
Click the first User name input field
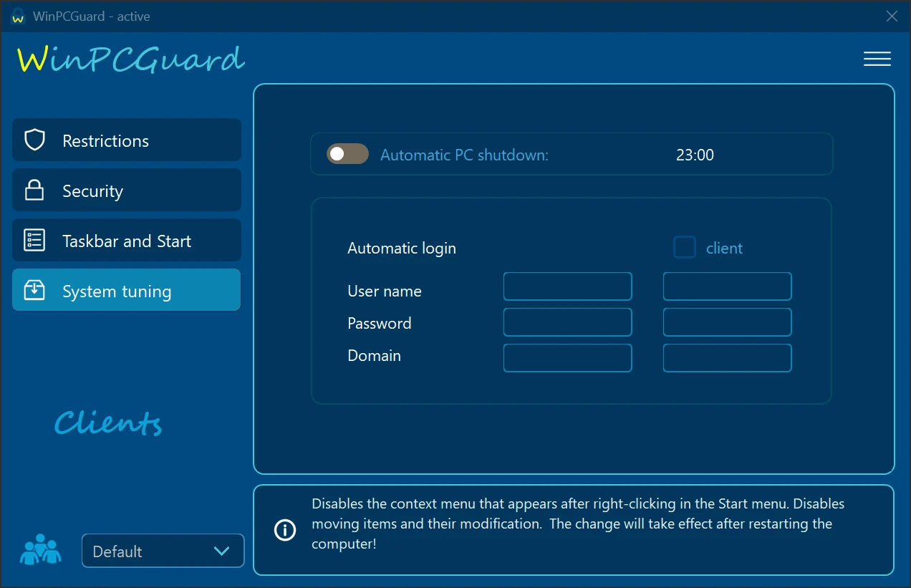click(568, 286)
